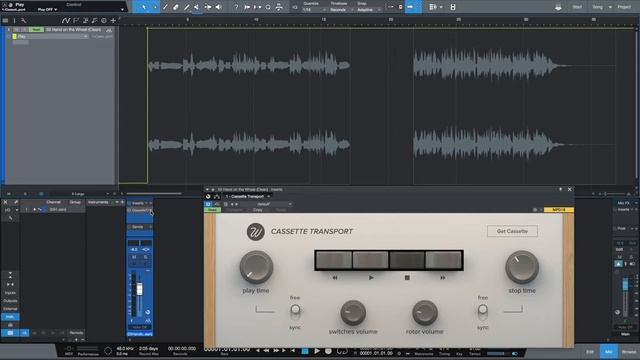The width and height of the screenshot is (640, 360).
Task: Open the Snap Adaptive dropdown
Action: (x=369, y=9)
